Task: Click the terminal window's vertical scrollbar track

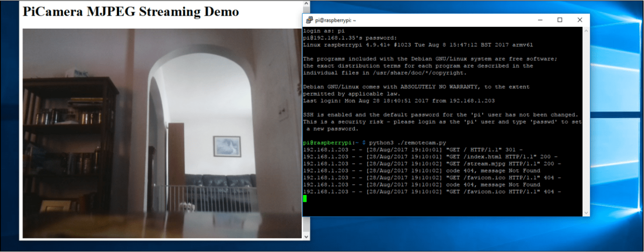Action: (586, 121)
